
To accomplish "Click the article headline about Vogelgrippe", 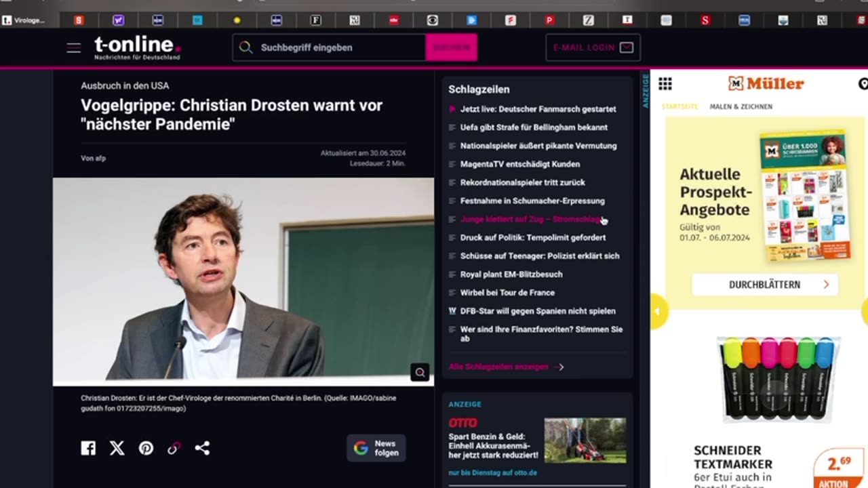I will coord(232,115).
